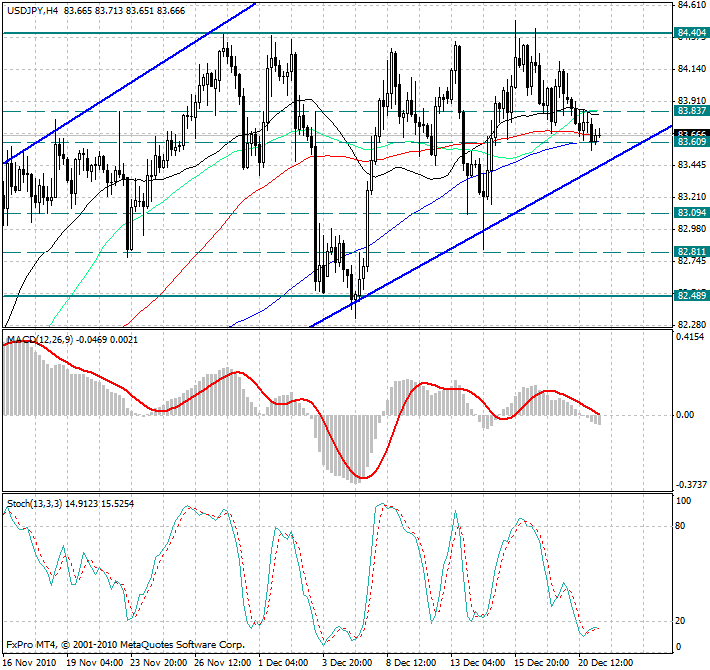Image resolution: width=710 pixels, height=670 pixels.
Task: Click the Stochastic 20 level label
Action: 680,621
